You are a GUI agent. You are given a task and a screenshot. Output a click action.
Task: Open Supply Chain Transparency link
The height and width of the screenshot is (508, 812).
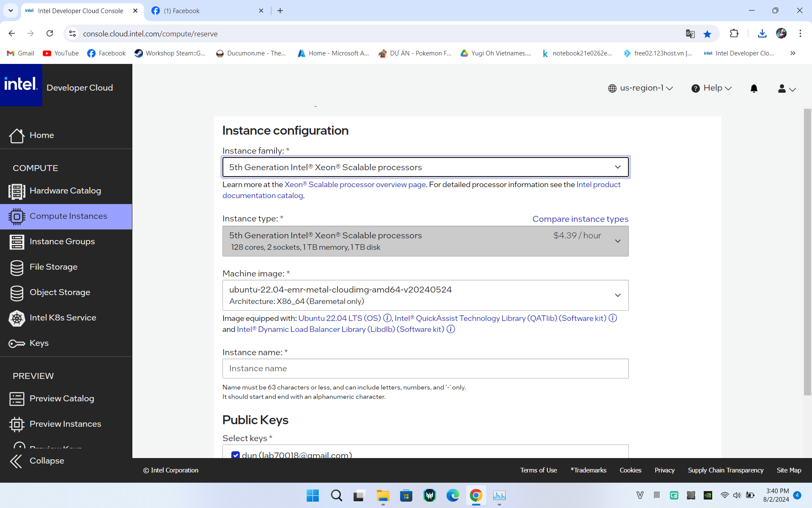(726, 470)
